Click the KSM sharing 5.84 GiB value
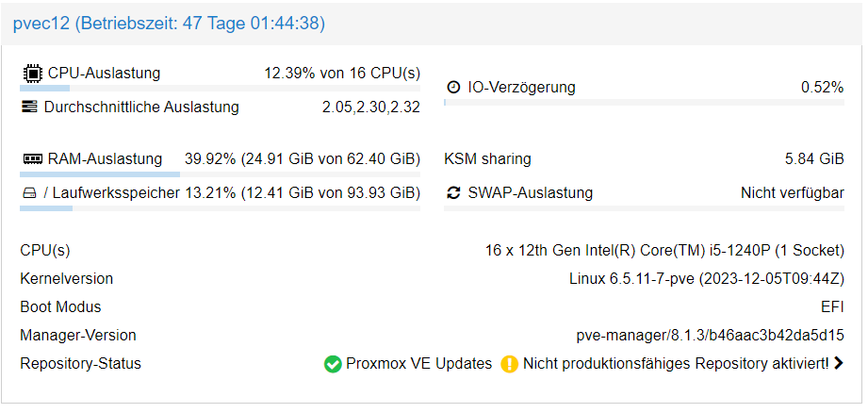The width and height of the screenshot is (868, 413). (814, 159)
